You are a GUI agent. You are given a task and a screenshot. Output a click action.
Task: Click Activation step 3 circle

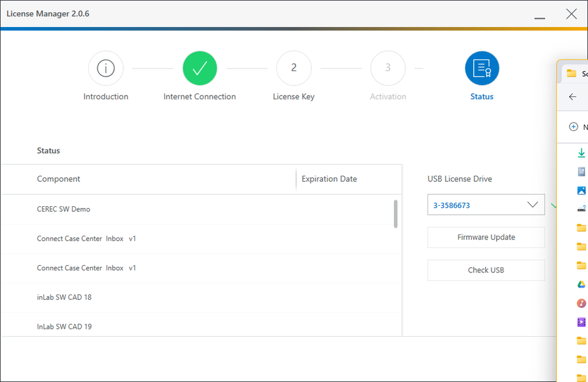[x=388, y=68]
